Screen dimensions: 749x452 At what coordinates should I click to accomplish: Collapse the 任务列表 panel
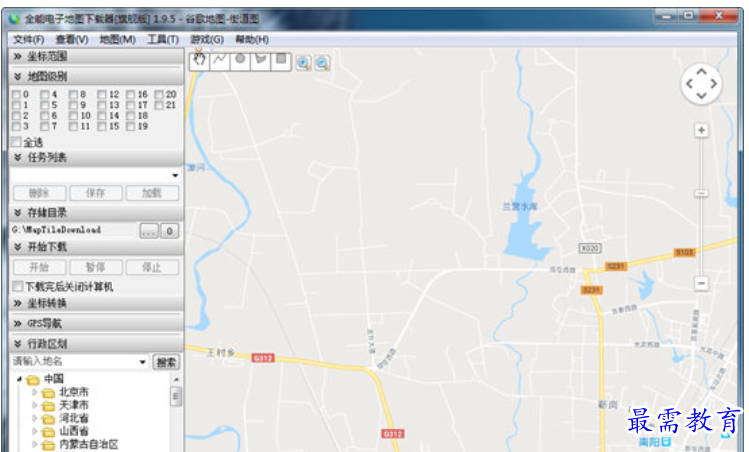18,157
